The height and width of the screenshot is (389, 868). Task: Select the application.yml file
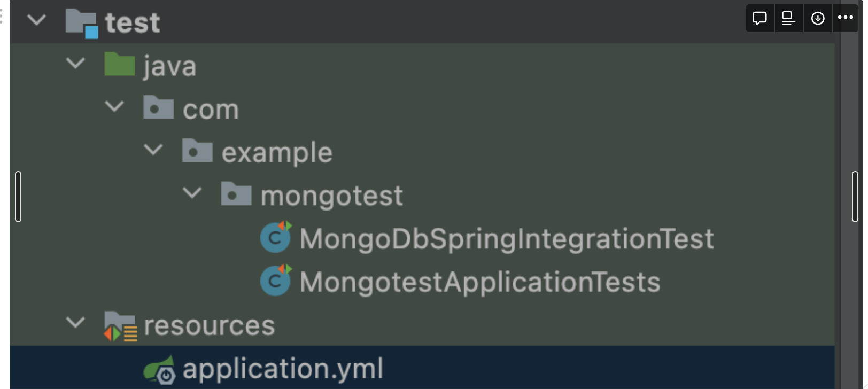pos(282,368)
